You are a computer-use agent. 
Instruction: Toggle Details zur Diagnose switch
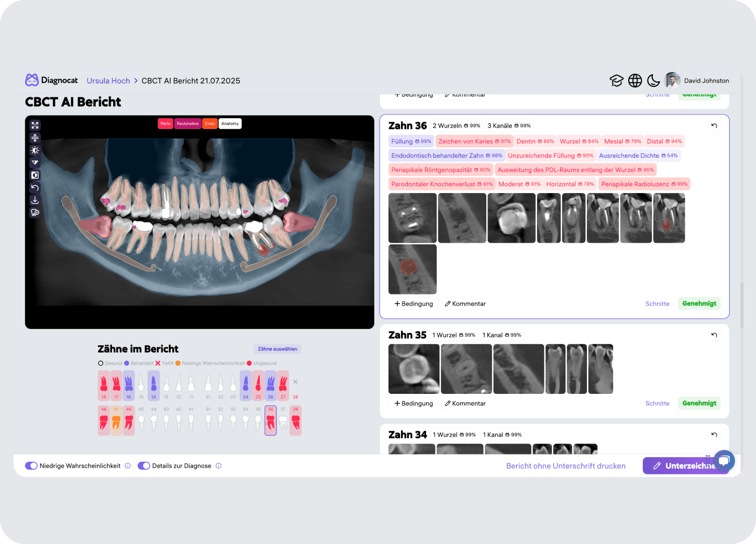tap(144, 466)
